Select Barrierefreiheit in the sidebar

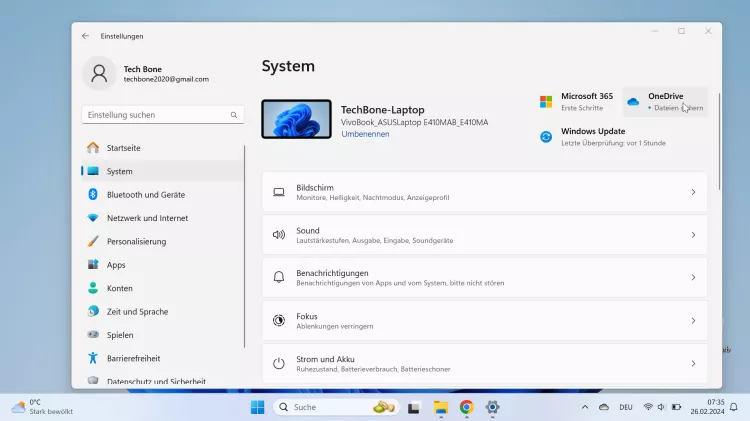coord(163,358)
